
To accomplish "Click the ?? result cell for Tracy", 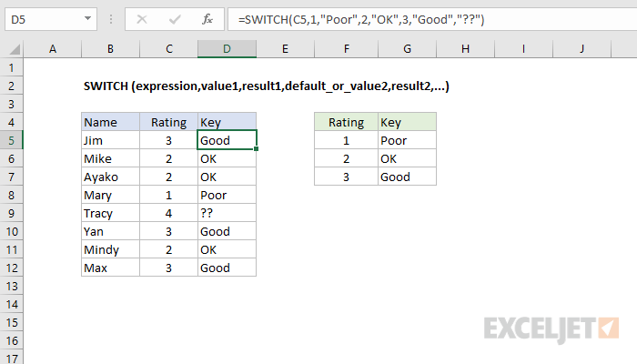I will point(227,213).
